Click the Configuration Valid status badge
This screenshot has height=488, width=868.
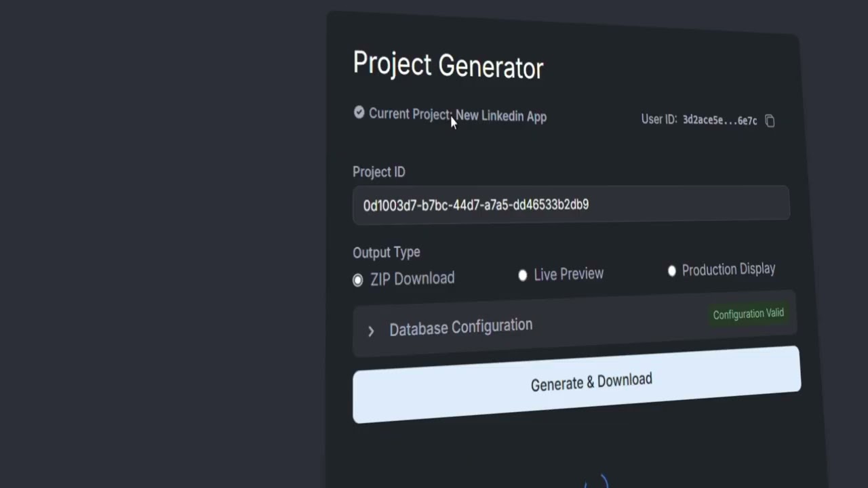coord(748,314)
